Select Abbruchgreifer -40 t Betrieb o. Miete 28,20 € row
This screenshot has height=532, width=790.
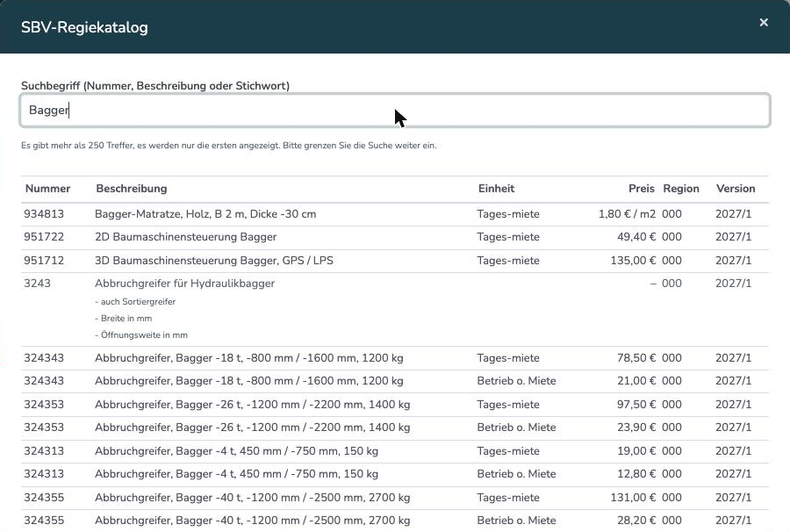pos(395,521)
